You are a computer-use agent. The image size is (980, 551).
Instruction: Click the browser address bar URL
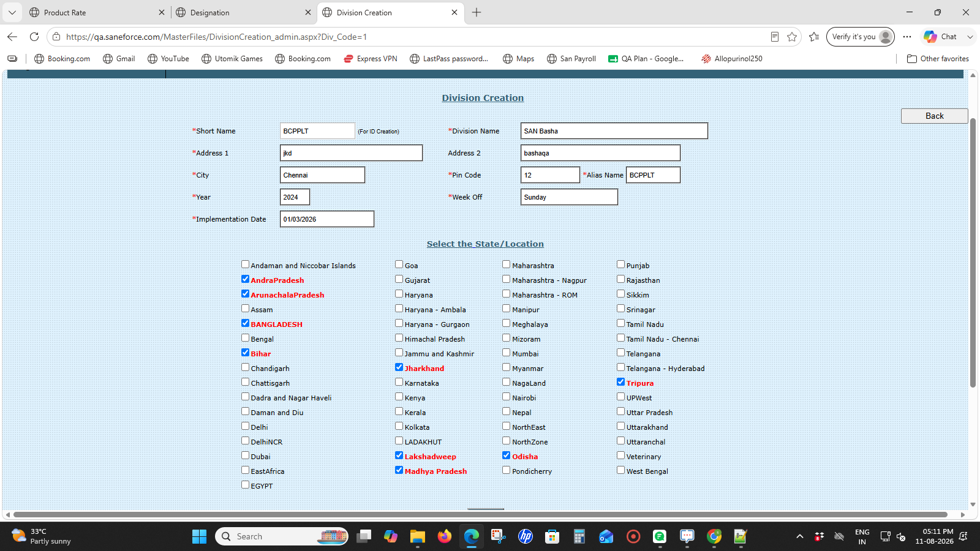coord(217,37)
